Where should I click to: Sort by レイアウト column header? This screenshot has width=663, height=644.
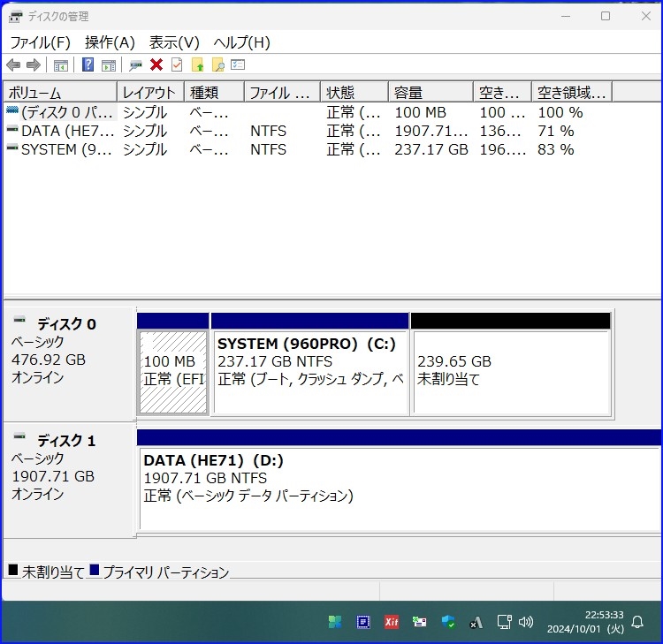point(150,92)
